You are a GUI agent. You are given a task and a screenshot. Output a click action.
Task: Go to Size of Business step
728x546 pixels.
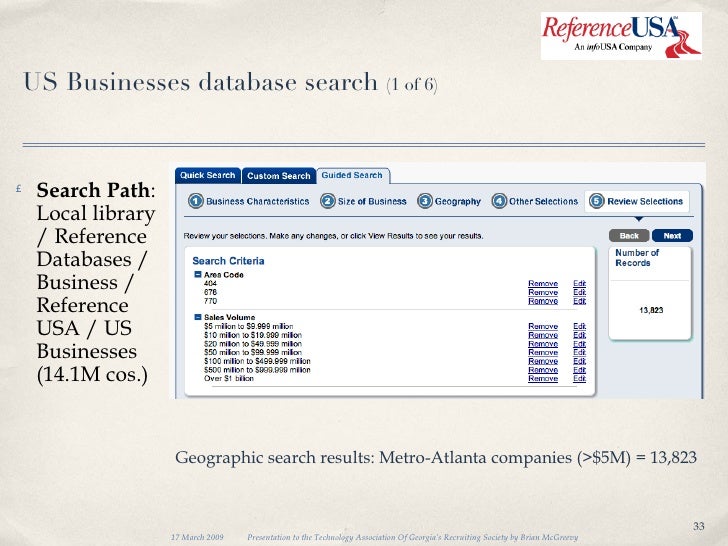tap(372, 202)
